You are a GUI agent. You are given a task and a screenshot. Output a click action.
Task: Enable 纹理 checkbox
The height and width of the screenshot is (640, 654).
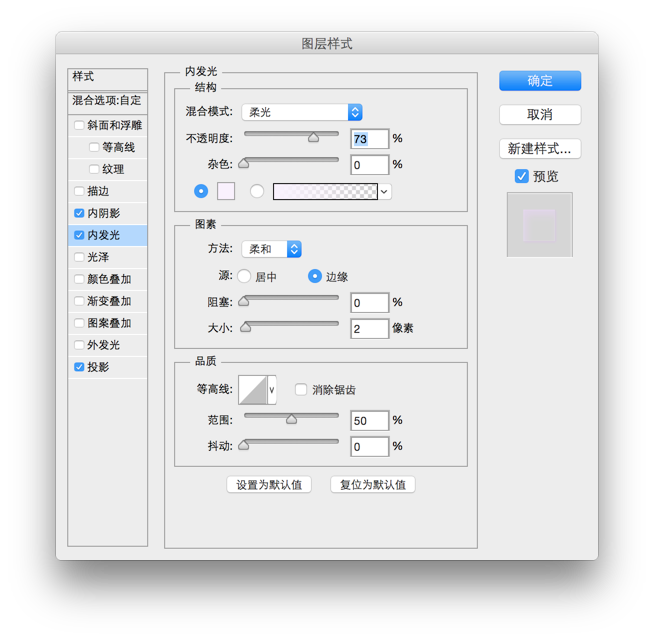94,169
